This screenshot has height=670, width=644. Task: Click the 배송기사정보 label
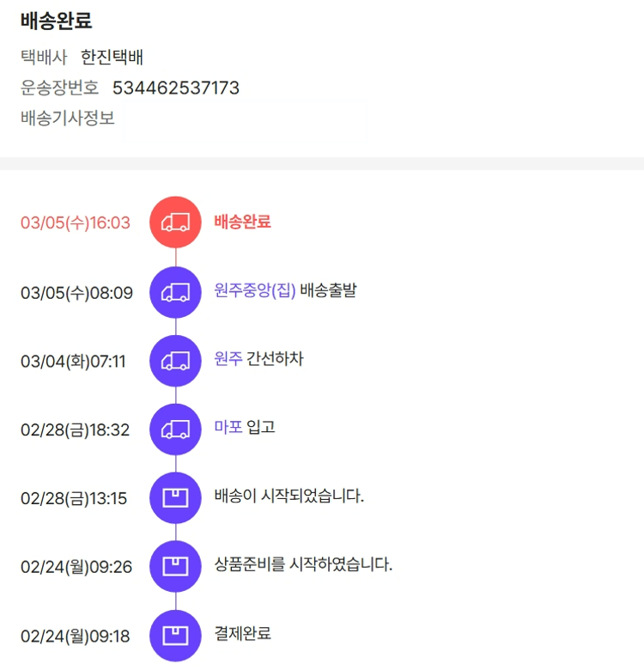point(68,118)
